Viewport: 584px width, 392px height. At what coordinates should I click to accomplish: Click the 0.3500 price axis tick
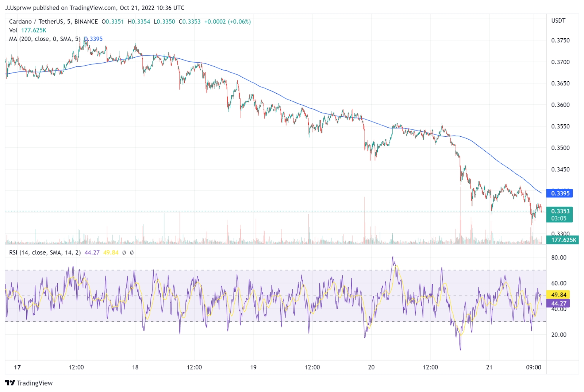point(560,148)
